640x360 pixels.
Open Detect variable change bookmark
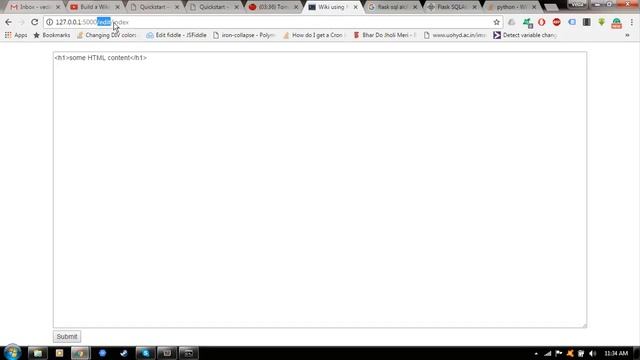(x=525, y=36)
